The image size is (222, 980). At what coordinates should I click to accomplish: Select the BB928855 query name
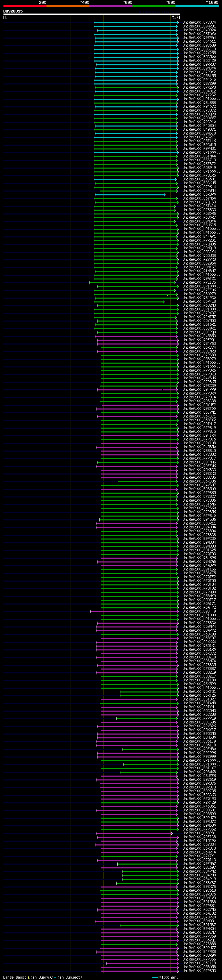(x=13, y=11)
